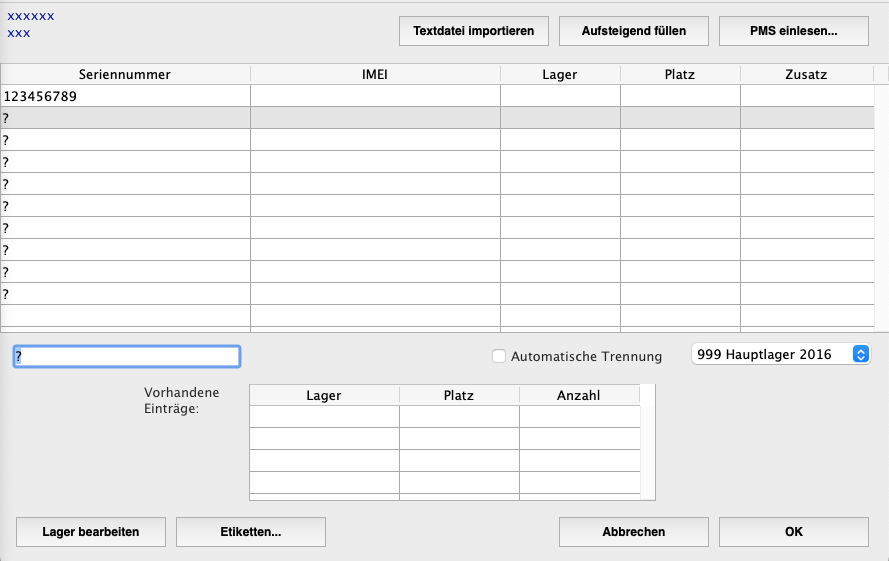Click the Lager header in Vorhandene Einträge table
This screenshot has height=561, width=889.
324,395
